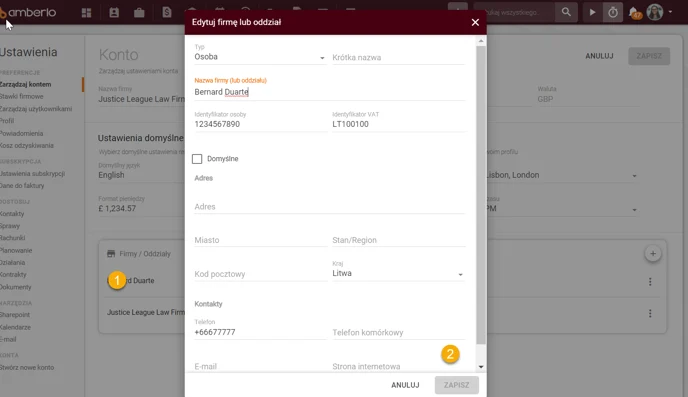Open Kontakty customization in the sidebar
The width and height of the screenshot is (688, 397).
(12, 214)
